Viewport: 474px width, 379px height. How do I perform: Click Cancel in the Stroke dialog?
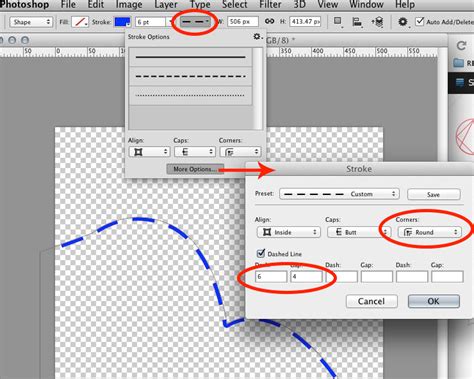coord(372,301)
